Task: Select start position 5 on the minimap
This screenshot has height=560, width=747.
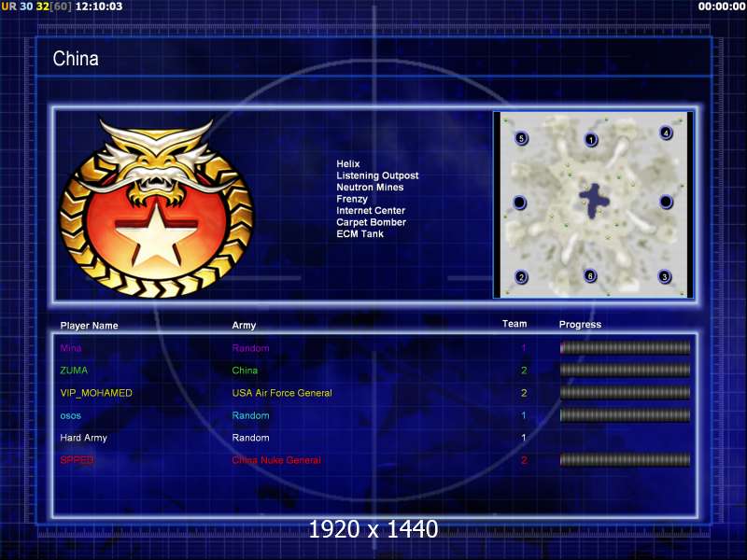Action: coord(521,138)
